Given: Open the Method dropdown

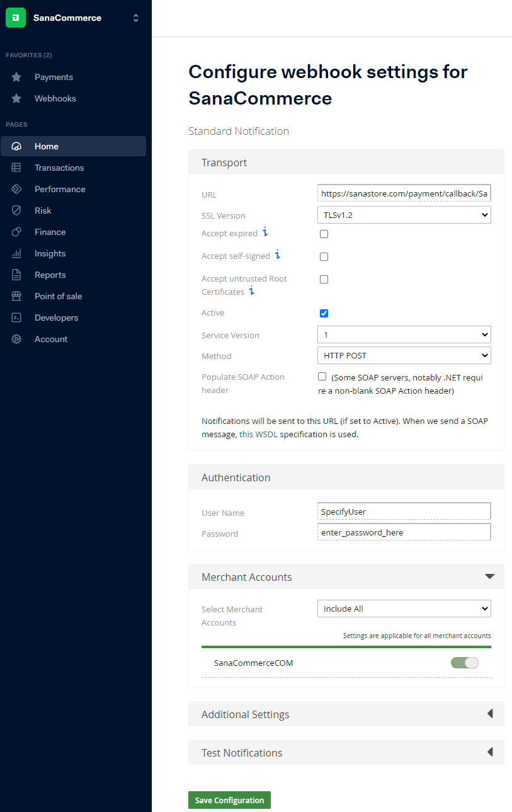Looking at the screenshot, I should click(x=404, y=355).
